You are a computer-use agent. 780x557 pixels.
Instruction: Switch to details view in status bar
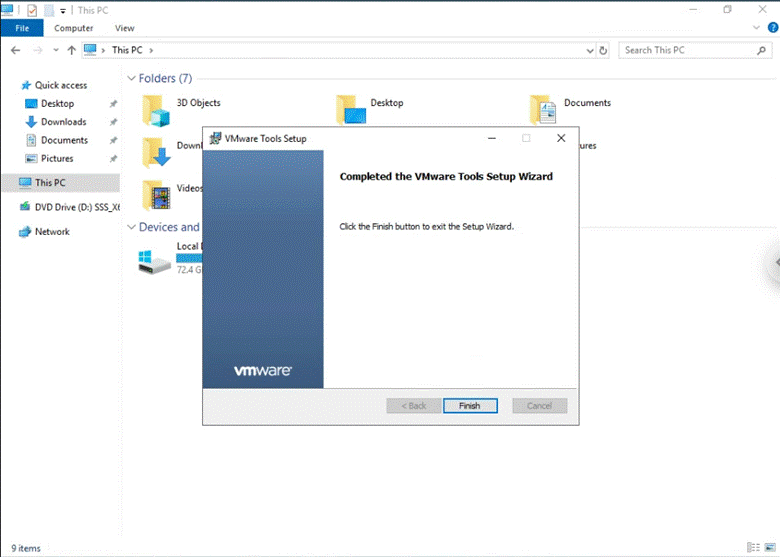[x=753, y=548]
